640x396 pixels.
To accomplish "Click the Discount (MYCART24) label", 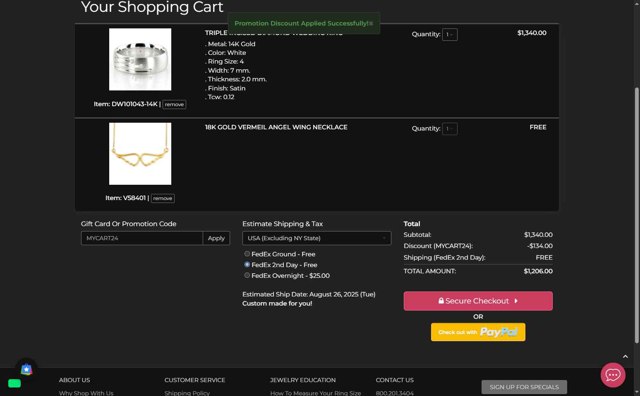I will tap(438, 246).
